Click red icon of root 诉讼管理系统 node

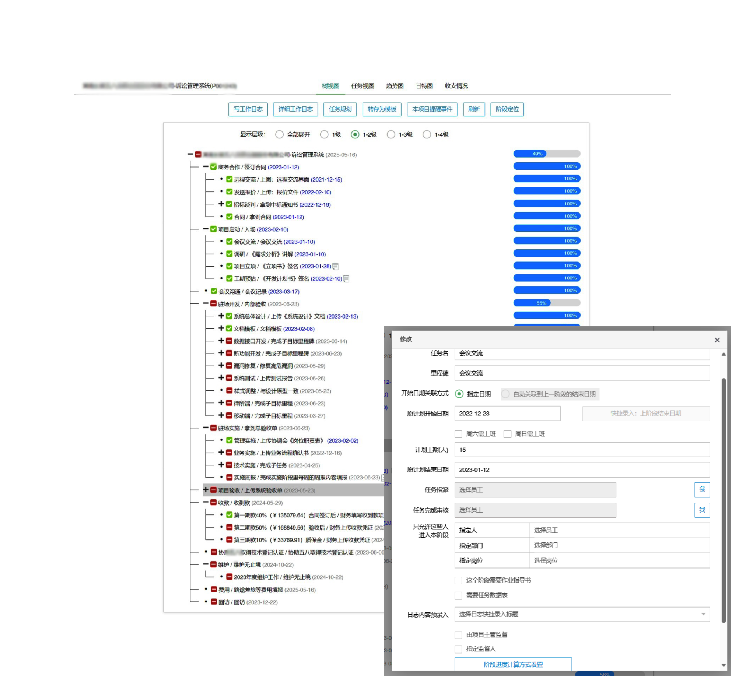[198, 155]
